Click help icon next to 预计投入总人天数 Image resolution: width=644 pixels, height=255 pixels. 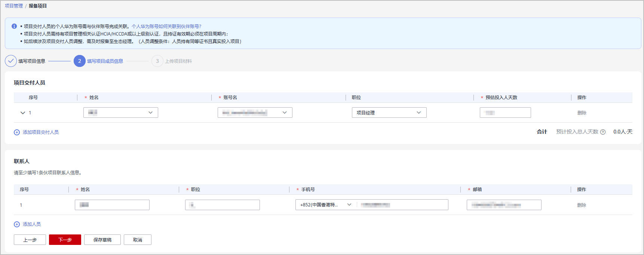[603, 132]
